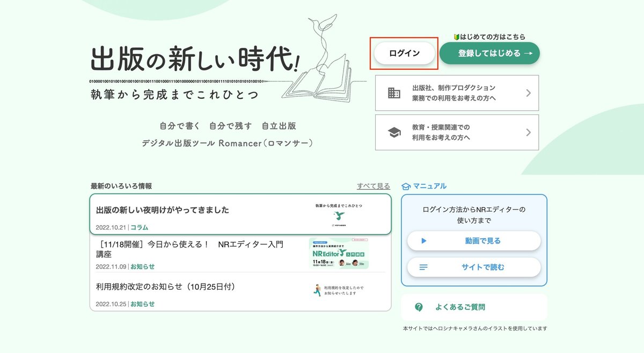Click the graduation cap education icon
The image size is (644, 353).
pyautogui.click(x=394, y=132)
